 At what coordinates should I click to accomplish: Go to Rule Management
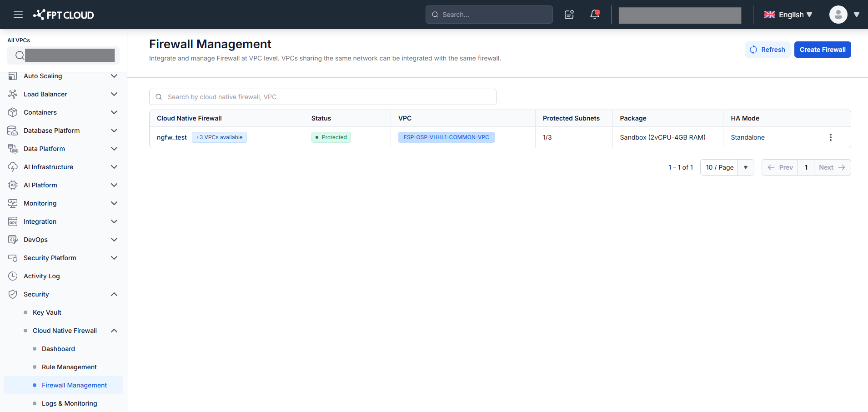tap(69, 367)
